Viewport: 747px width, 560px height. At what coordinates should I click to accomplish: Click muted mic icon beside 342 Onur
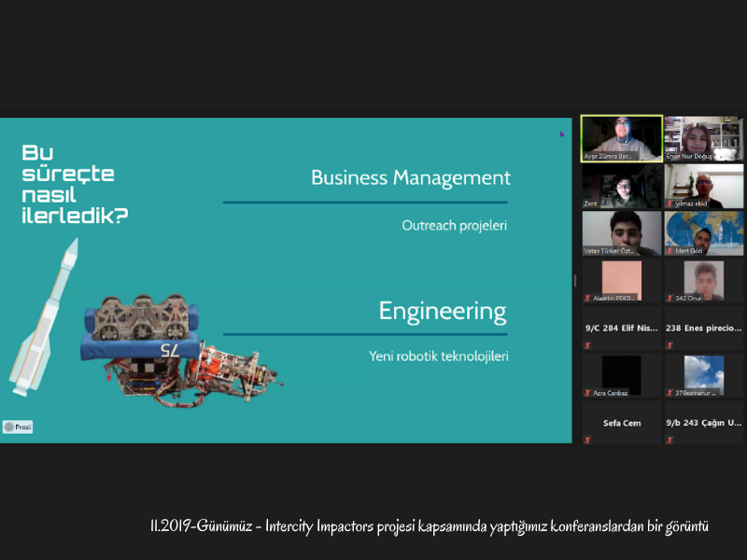[x=669, y=298]
